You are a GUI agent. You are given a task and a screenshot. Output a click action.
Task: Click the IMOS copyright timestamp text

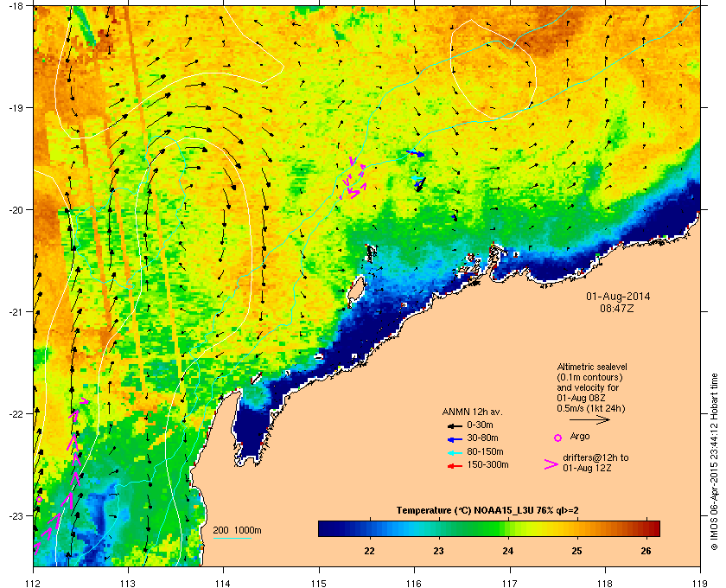tap(714, 463)
